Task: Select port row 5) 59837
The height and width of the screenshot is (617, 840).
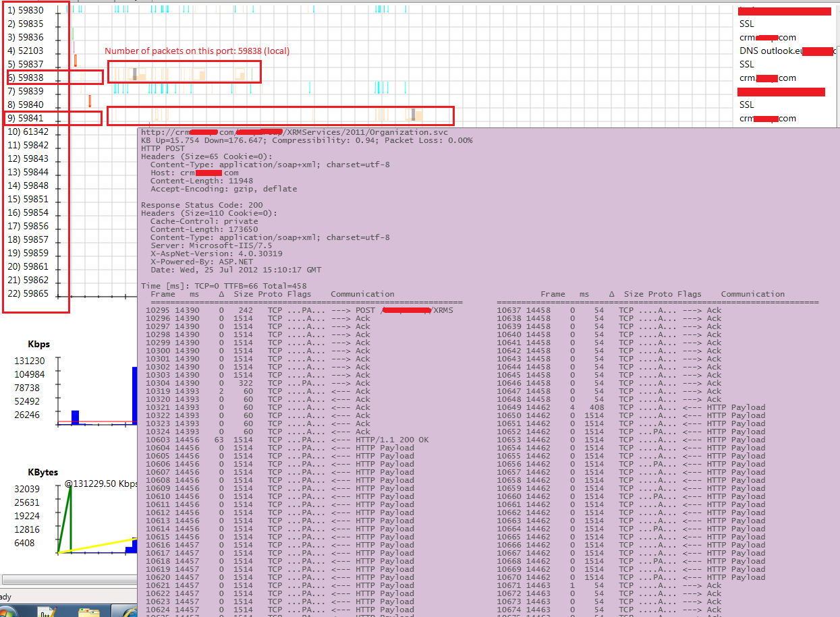Action: point(26,64)
